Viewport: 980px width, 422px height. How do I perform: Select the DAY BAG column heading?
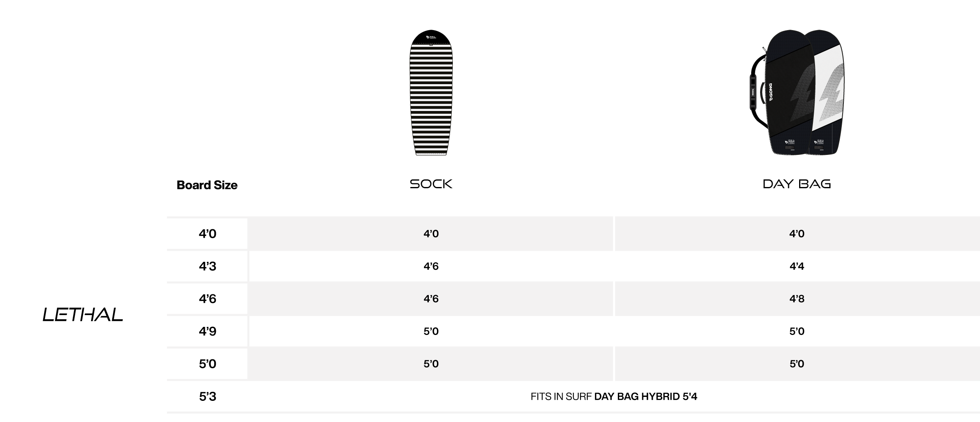point(797,184)
